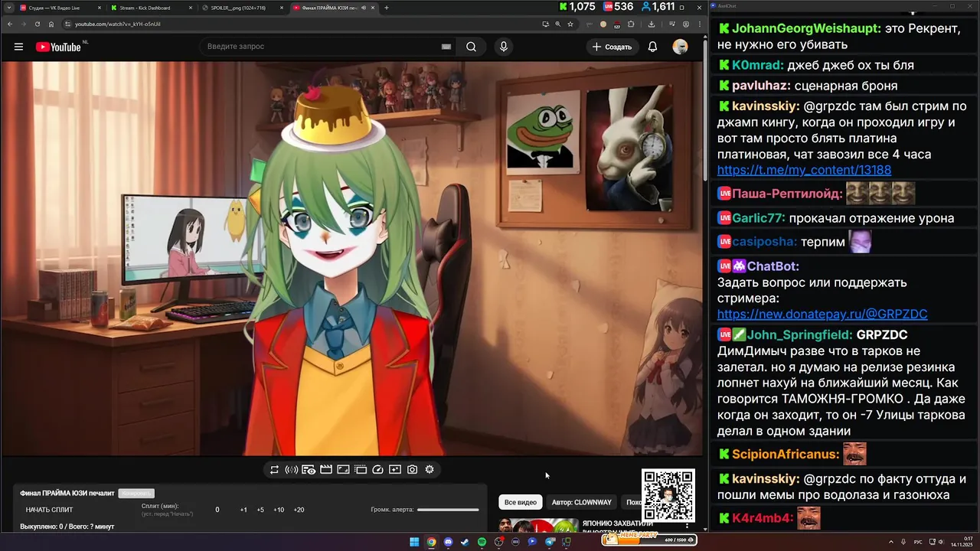980x551 pixels.
Task: Switch to Stream - Kick Dashboard tab
Action: click(x=150, y=8)
